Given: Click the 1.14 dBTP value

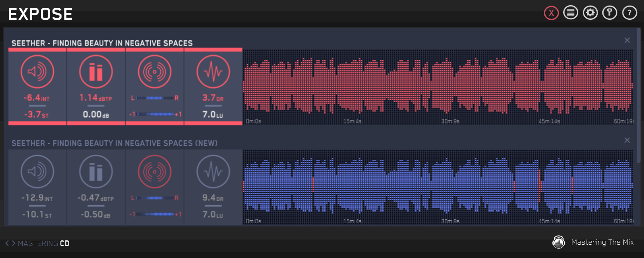Looking at the screenshot, I should click(x=96, y=98).
